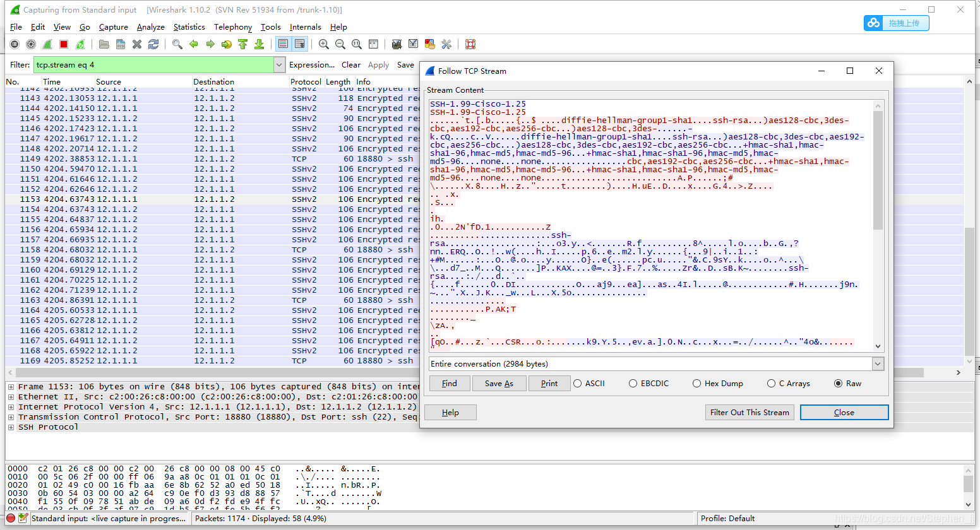Open the capture interfaces list icon
This screenshot has height=530, width=980.
pyautogui.click(x=15, y=44)
